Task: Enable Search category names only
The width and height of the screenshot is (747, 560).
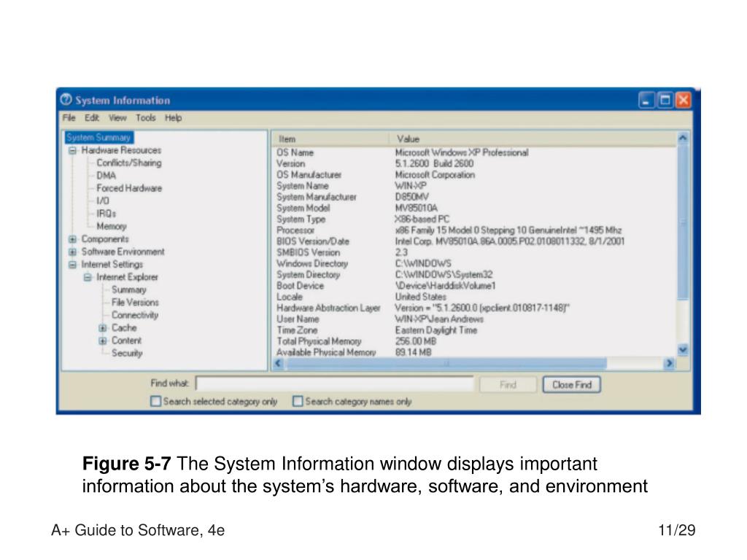Action: pos(298,402)
